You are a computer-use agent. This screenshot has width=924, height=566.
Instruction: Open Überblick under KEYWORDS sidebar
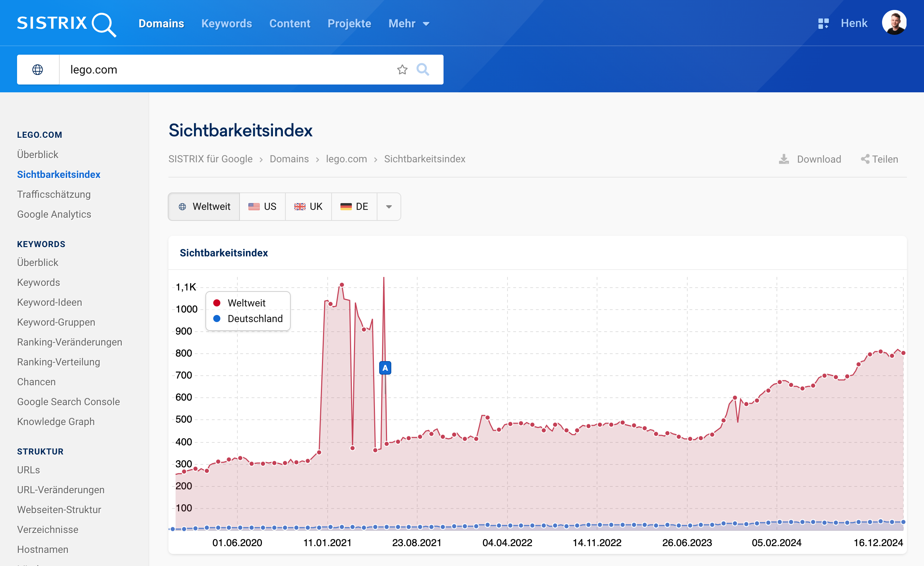coord(38,263)
